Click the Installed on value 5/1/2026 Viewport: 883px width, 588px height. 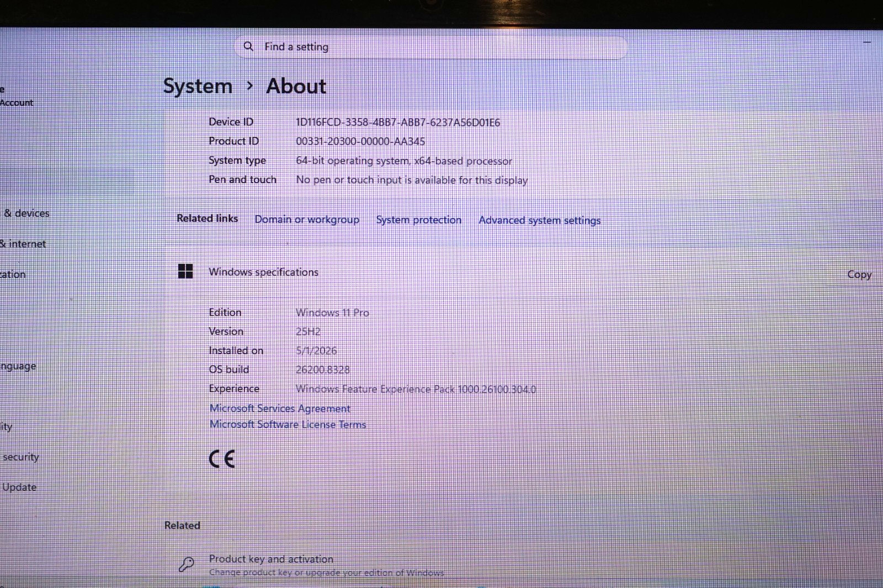click(316, 350)
